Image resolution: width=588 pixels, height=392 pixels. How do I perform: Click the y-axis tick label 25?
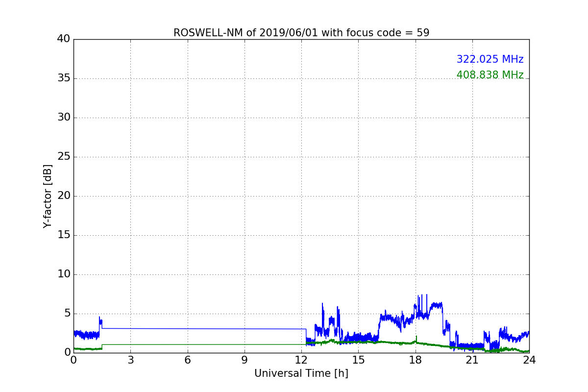(x=64, y=157)
